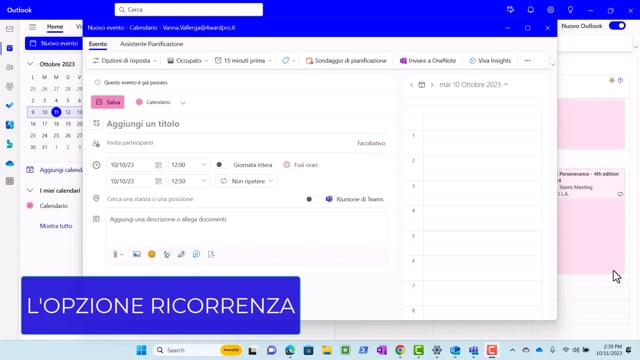Open Viva Insights

click(x=490, y=60)
